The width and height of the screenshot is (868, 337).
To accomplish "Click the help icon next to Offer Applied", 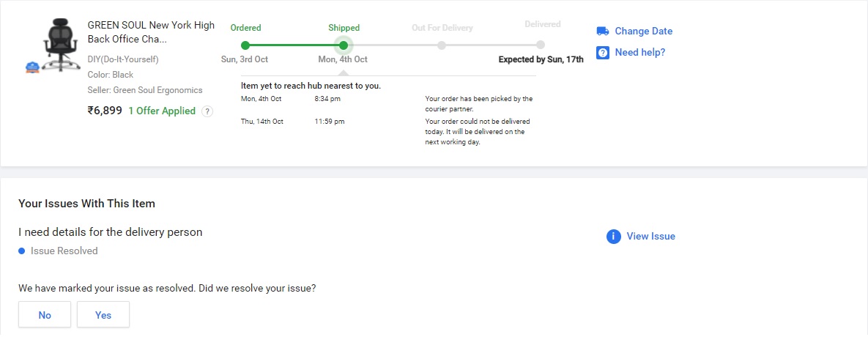I will coord(207,111).
